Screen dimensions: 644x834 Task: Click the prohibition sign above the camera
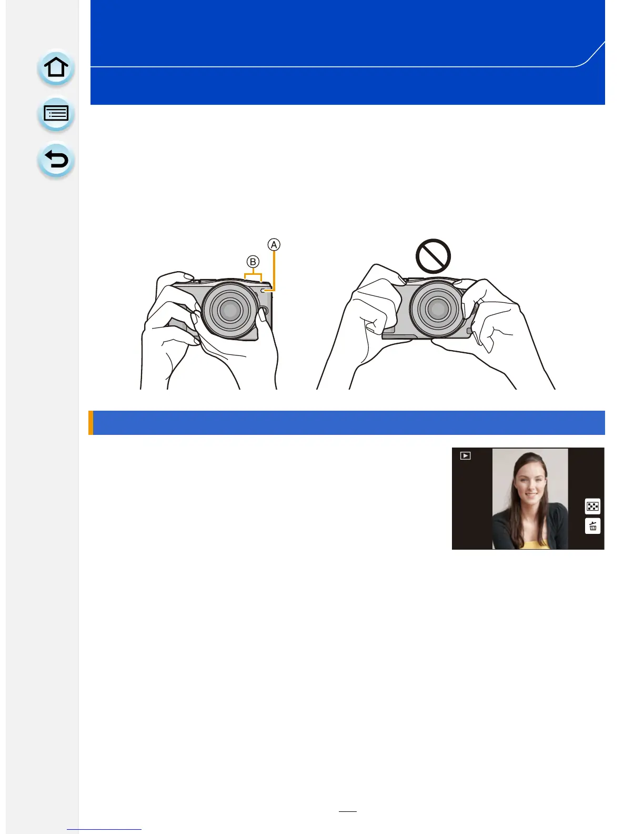(433, 256)
